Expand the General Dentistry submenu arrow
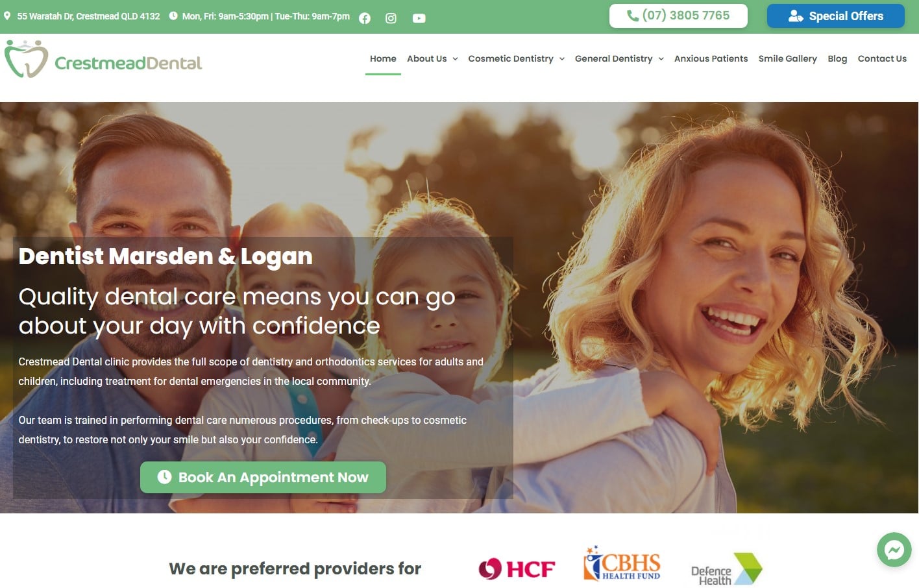This screenshot has width=919, height=588. tap(661, 59)
